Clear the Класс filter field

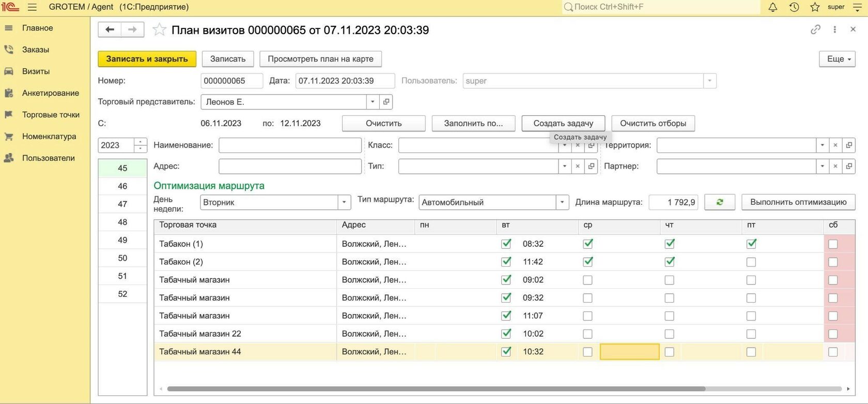point(578,145)
